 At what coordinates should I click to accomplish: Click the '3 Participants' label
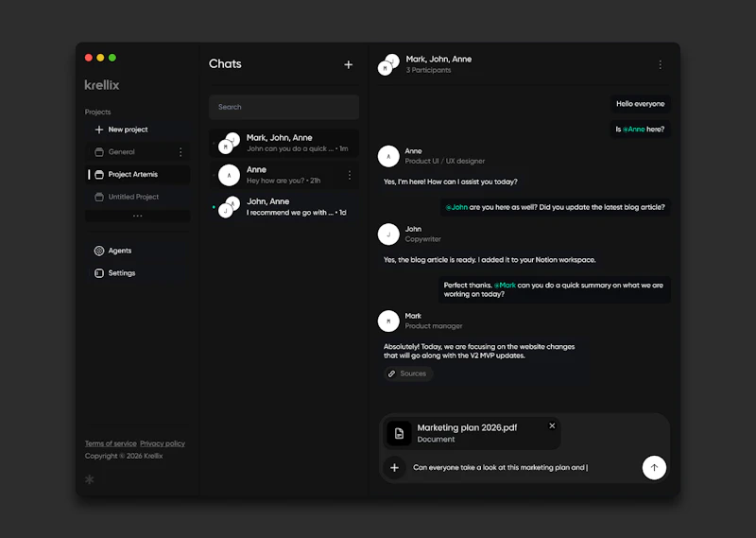point(428,70)
